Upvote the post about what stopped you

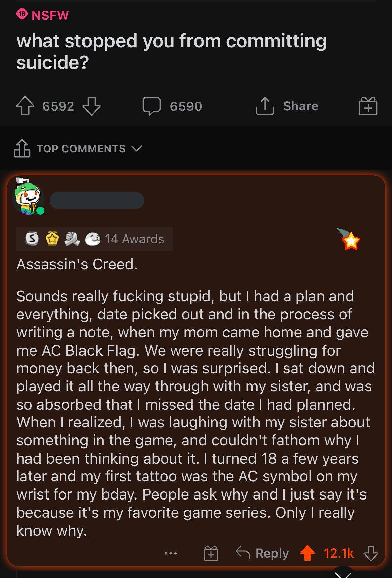coord(25,106)
